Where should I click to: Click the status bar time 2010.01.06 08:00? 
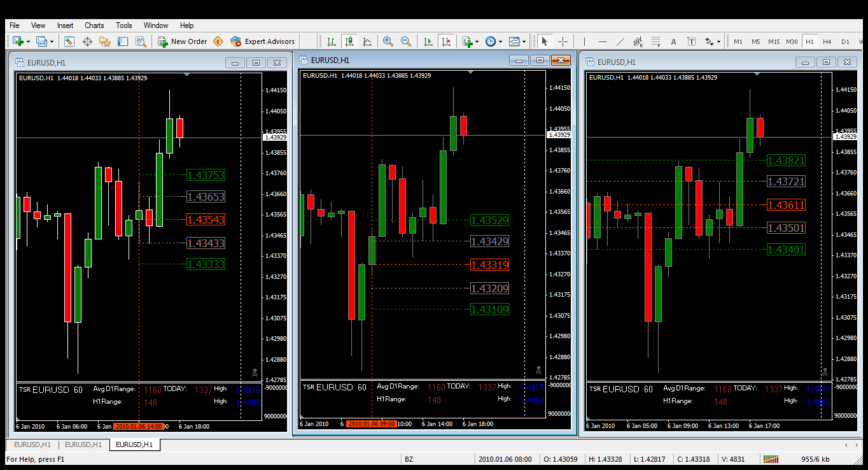[x=505, y=459]
